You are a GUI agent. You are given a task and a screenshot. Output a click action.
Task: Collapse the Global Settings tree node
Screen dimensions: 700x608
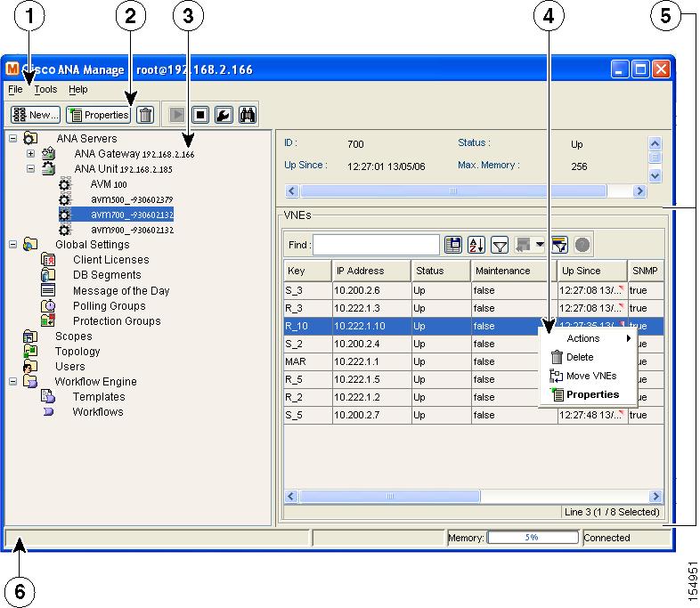(x=13, y=245)
